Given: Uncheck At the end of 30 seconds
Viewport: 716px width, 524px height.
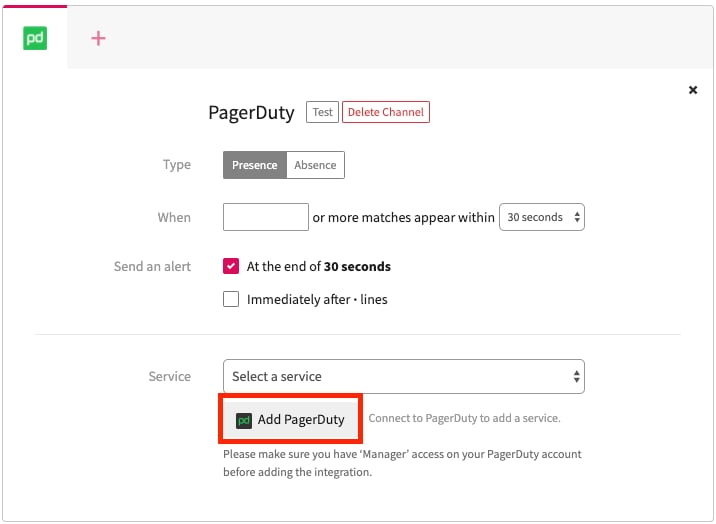Looking at the screenshot, I should [231, 266].
